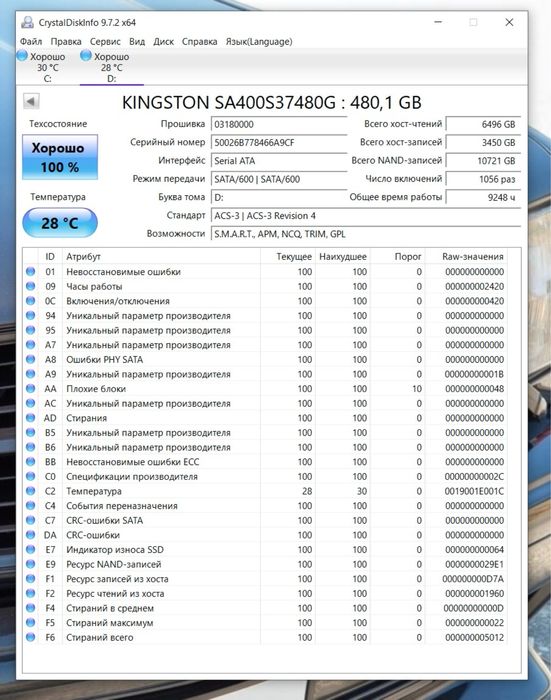Click the status dot of attribute B6
This screenshot has width=551, height=700.
click(30, 447)
